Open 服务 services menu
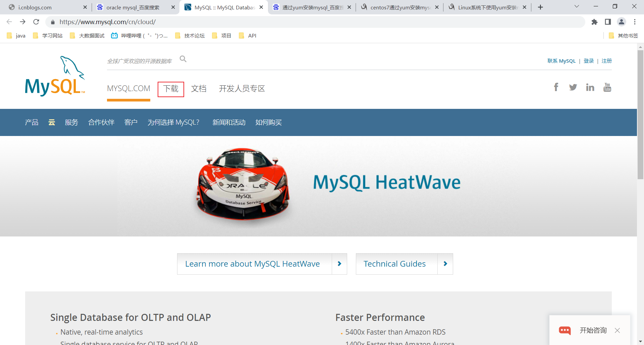Screen dimensions: 644x345 (x=71, y=123)
